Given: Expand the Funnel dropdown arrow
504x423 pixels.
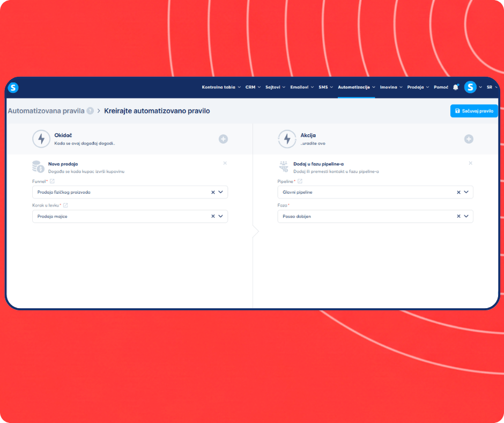Looking at the screenshot, I should (x=221, y=192).
